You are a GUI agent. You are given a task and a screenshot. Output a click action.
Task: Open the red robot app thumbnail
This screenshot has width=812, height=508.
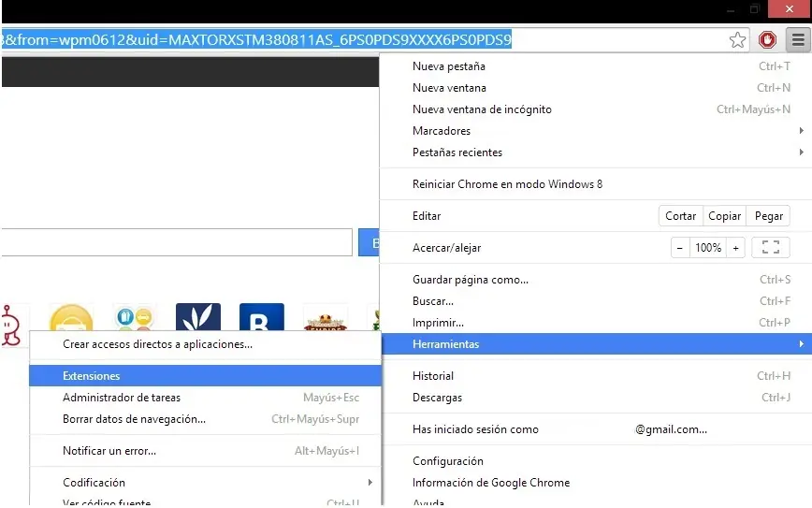coord(11,325)
